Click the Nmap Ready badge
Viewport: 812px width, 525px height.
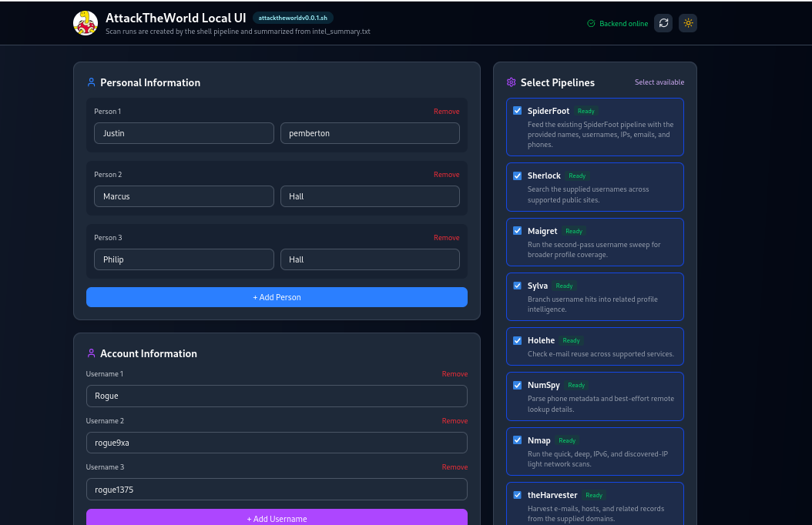coord(567,440)
